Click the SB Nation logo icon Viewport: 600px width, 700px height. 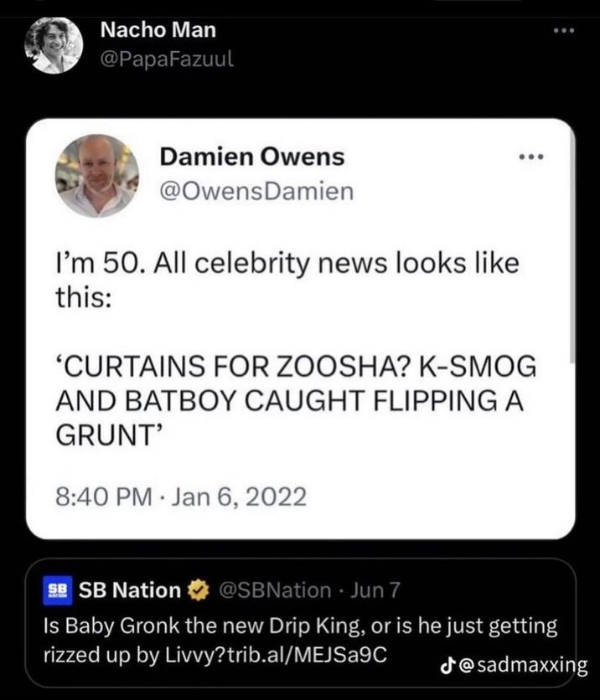pos(57,590)
